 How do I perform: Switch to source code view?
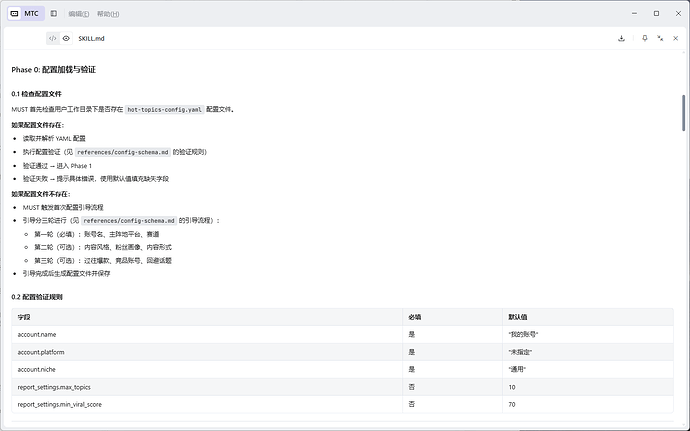coord(52,38)
